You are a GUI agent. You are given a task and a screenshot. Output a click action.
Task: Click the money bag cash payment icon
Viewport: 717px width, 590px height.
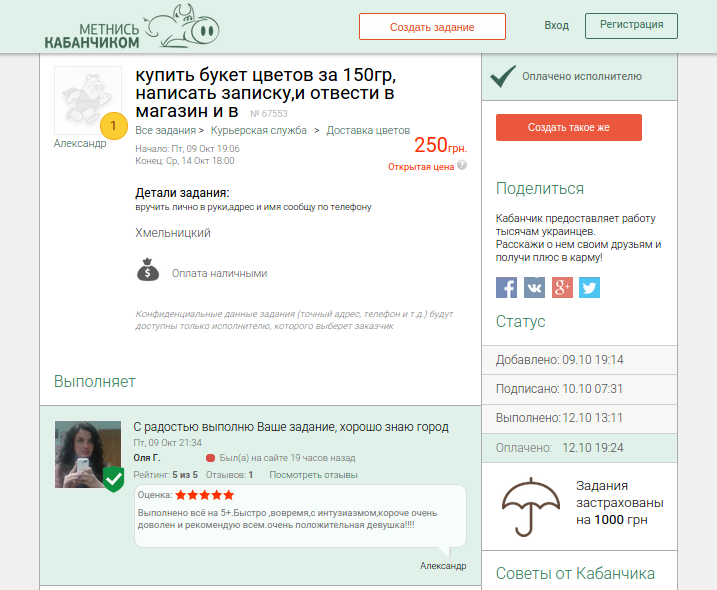point(148,269)
